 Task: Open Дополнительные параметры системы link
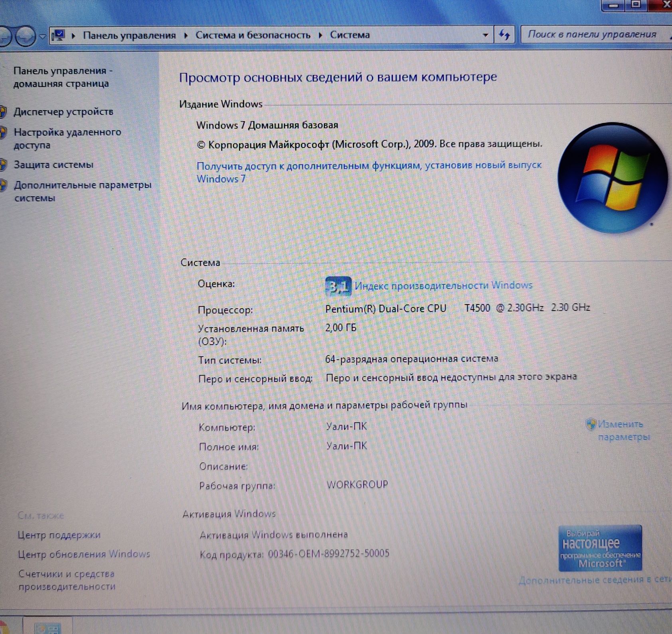(x=83, y=191)
